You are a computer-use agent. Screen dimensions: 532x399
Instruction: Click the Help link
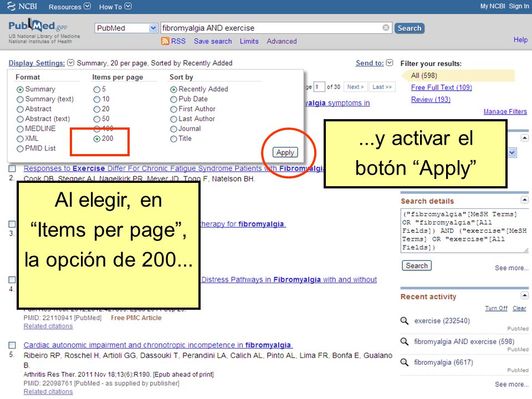[520, 40]
